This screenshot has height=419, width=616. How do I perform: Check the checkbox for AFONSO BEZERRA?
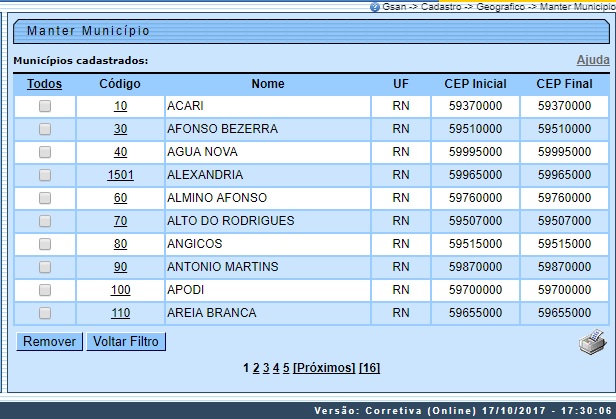[45, 129]
